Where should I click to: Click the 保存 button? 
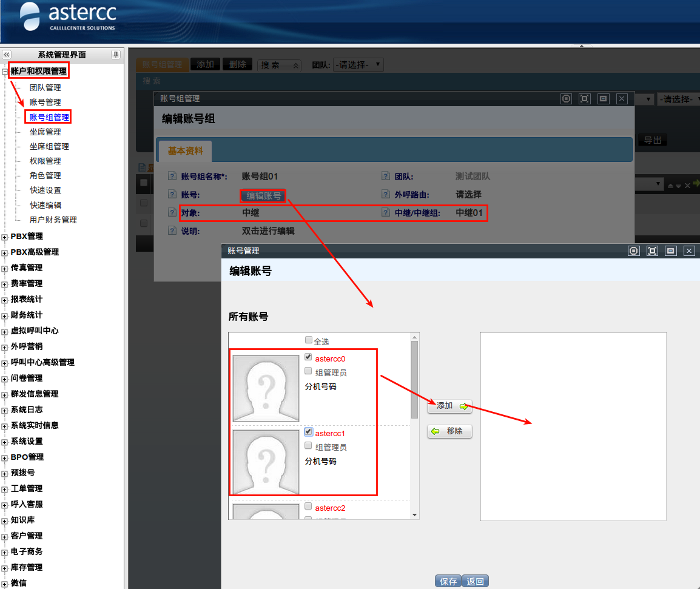pyautogui.click(x=448, y=581)
